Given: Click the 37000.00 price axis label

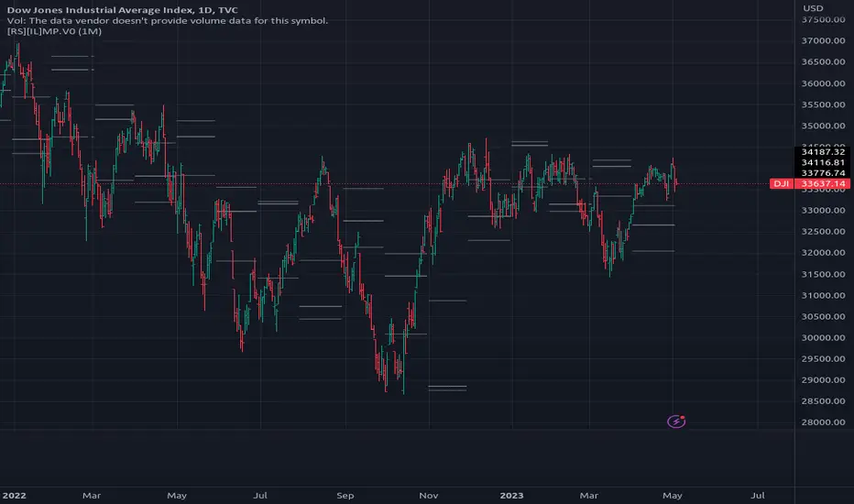Looking at the screenshot, I should [x=823, y=41].
